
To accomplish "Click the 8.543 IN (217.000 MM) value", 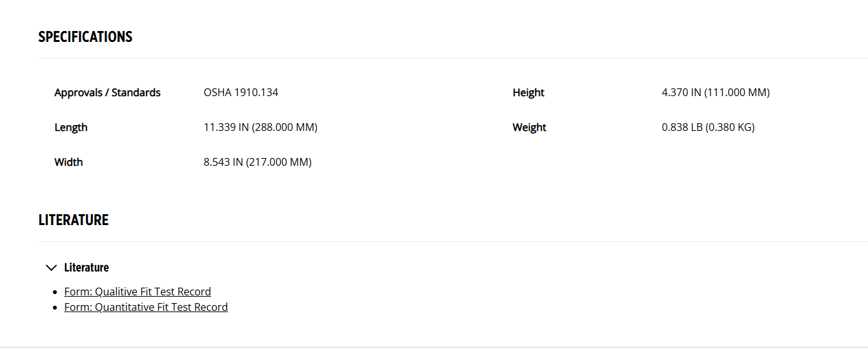I will click(x=257, y=163).
